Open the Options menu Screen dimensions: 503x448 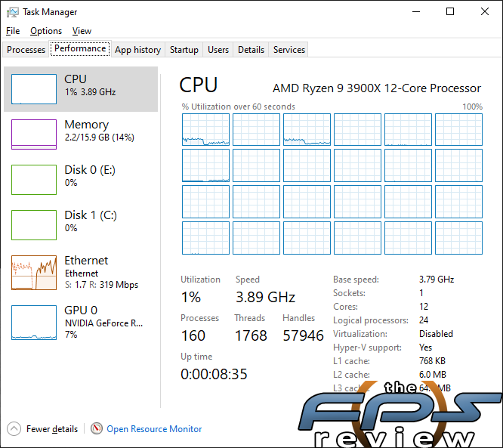pos(46,31)
